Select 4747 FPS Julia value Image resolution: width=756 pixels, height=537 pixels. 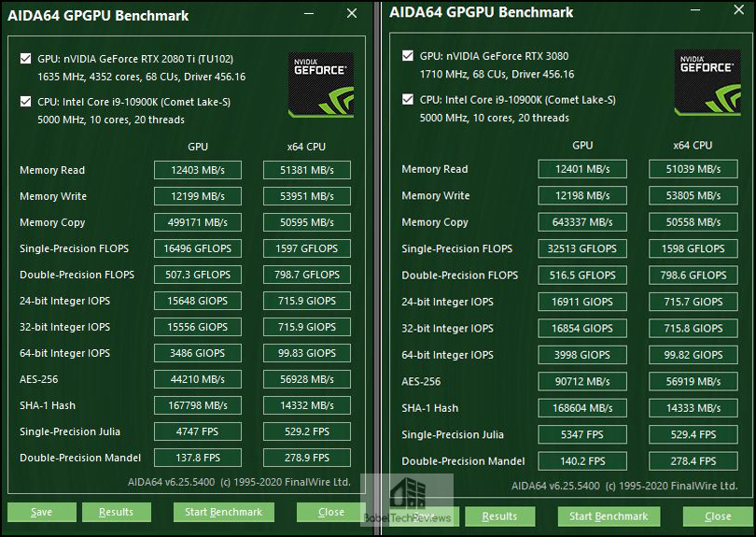coord(198,431)
